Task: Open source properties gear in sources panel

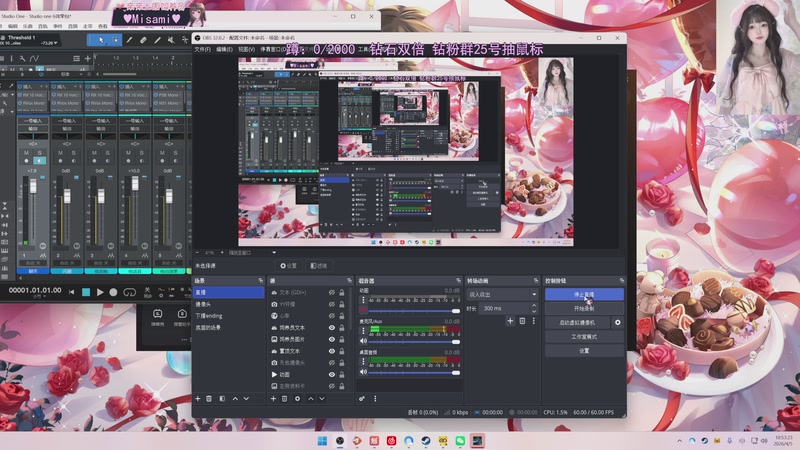Action: click(x=297, y=398)
